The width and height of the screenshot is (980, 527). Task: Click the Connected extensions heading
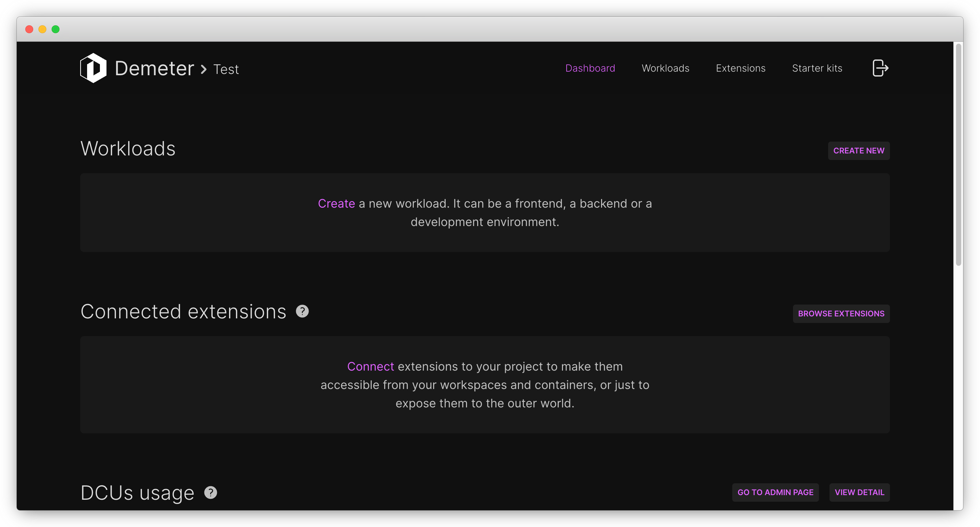(x=183, y=311)
